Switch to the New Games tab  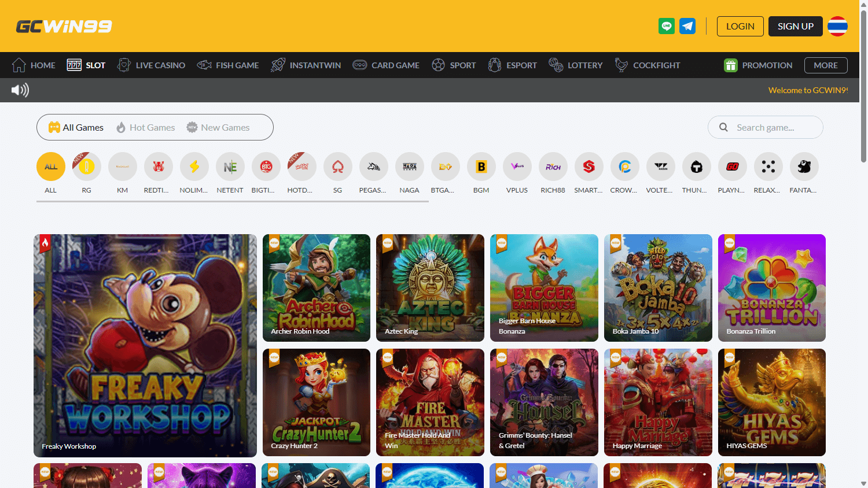(x=218, y=127)
